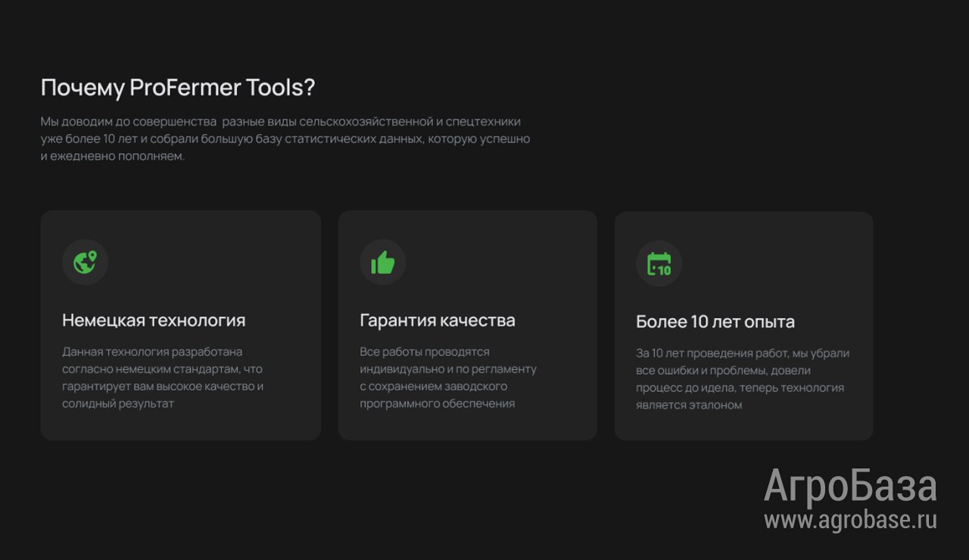Click the description 'Данная технология разработана'
Image resolution: width=969 pixels, height=560 pixels.
[163, 378]
